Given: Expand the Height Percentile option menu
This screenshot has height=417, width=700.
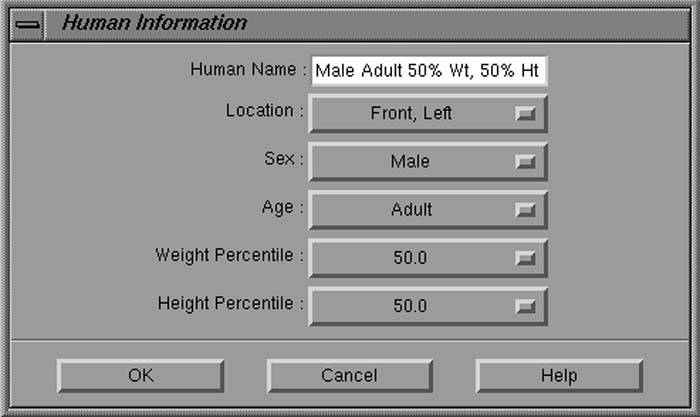Looking at the screenshot, I should (428, 306).
